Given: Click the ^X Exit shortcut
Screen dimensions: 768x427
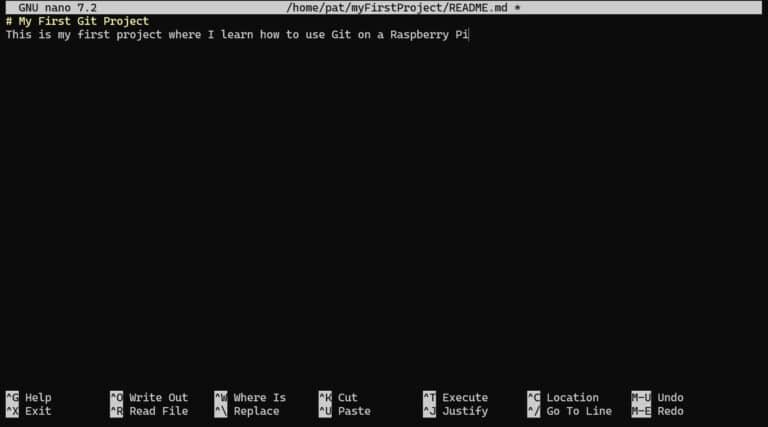Looking at the screenshot, I should tap(28, 411).
